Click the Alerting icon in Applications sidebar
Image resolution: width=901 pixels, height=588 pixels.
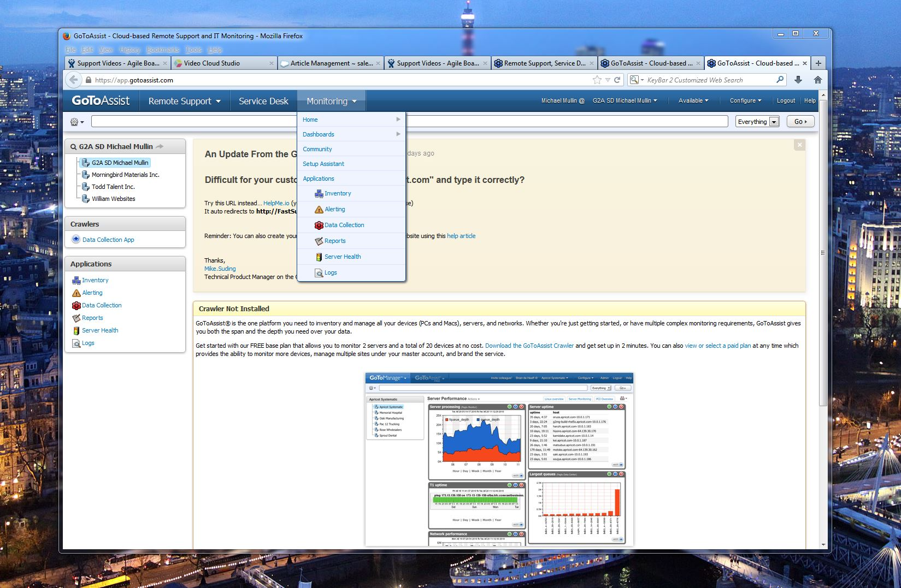tap(76, 293)
